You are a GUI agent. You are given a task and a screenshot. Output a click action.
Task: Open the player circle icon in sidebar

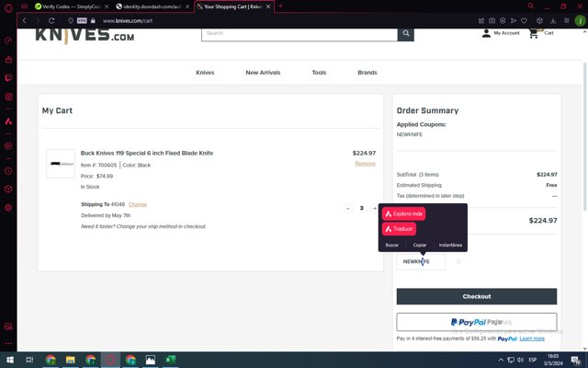tap(8, 145)
